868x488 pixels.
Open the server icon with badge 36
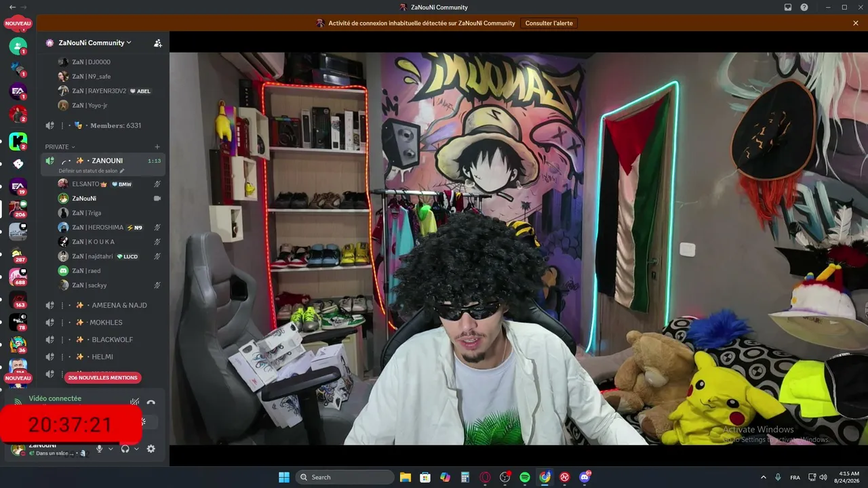coord(18,344)
